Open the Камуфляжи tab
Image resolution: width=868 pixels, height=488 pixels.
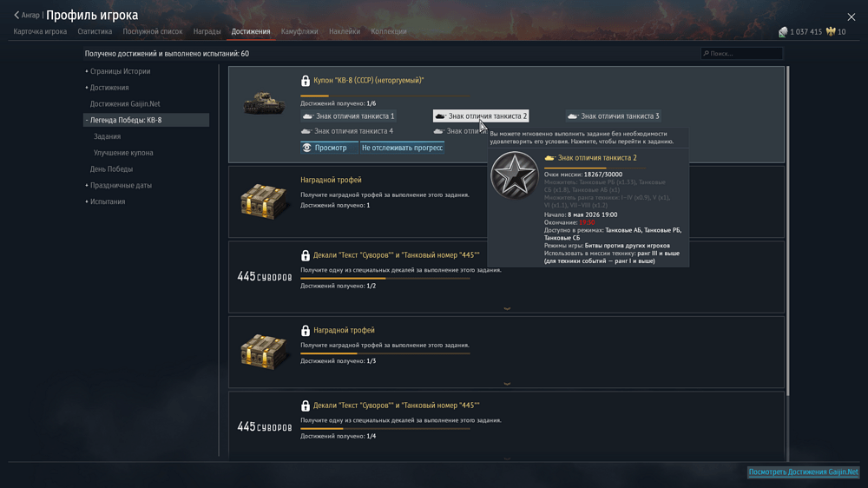[299, 31]
